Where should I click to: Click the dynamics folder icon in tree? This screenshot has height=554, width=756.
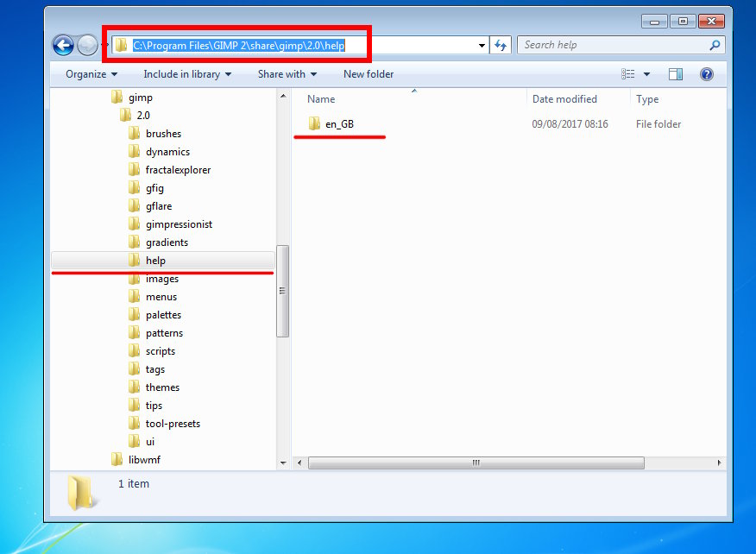click(134, 151)
